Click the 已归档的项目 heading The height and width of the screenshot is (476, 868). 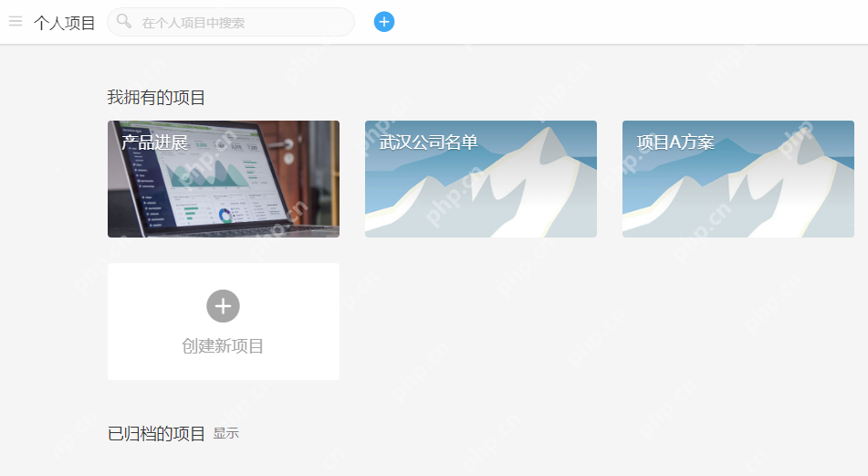coord(156,433)
